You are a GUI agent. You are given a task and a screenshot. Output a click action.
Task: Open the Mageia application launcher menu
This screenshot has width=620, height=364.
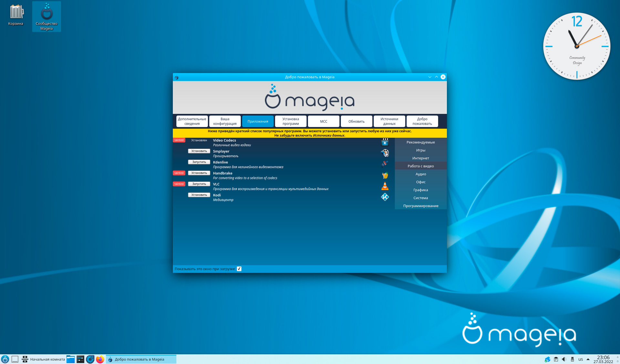click(5, 359)
